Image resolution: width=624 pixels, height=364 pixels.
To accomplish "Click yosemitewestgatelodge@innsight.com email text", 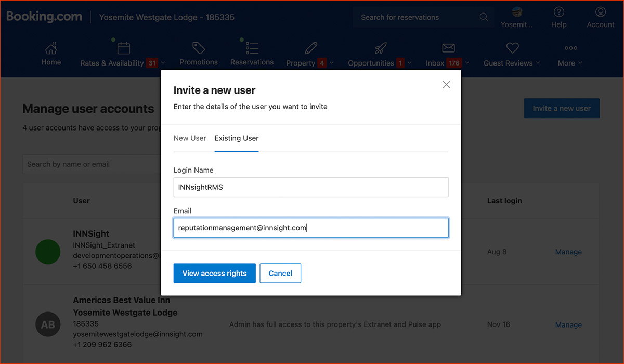I will pyautogui.click(x=138, y=334).
